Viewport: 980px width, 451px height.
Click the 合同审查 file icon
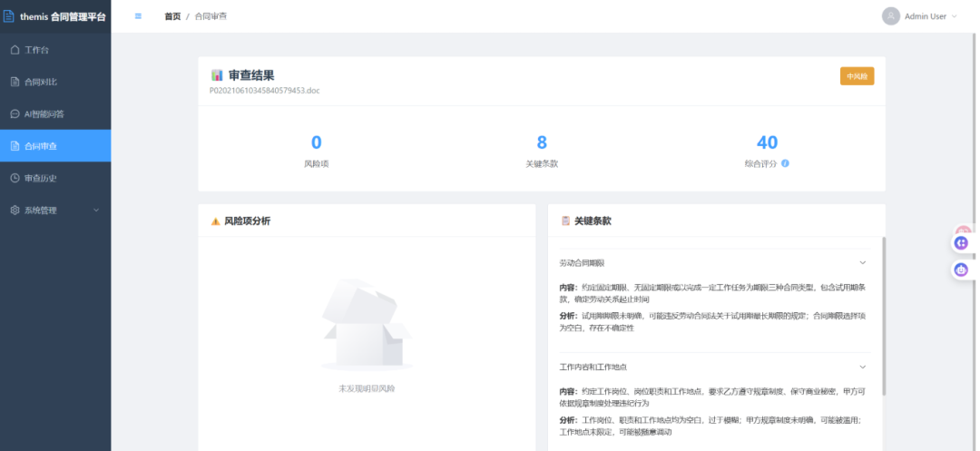coord(15,146)
